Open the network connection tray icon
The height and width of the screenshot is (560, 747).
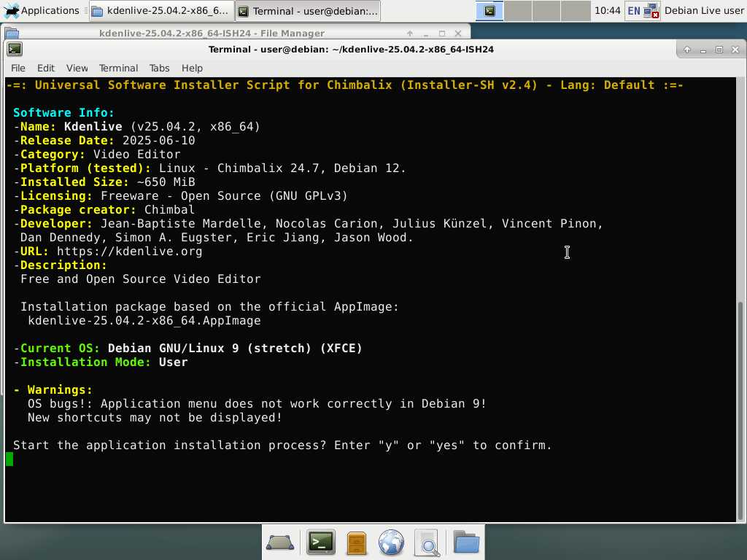(x=651, y=10)
